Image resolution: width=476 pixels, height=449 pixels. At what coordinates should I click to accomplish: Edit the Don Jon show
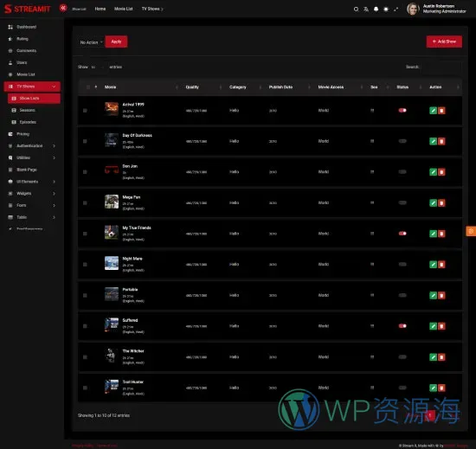pos(434,172)
